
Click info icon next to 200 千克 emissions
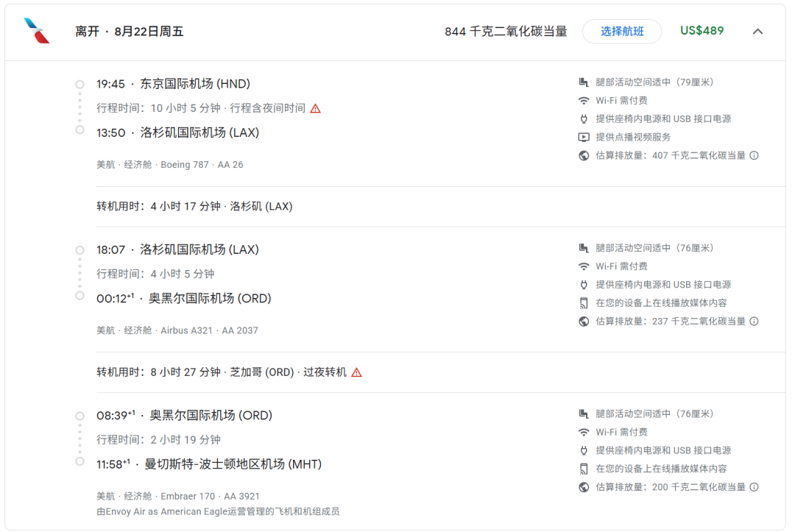[x=754, y=487]
